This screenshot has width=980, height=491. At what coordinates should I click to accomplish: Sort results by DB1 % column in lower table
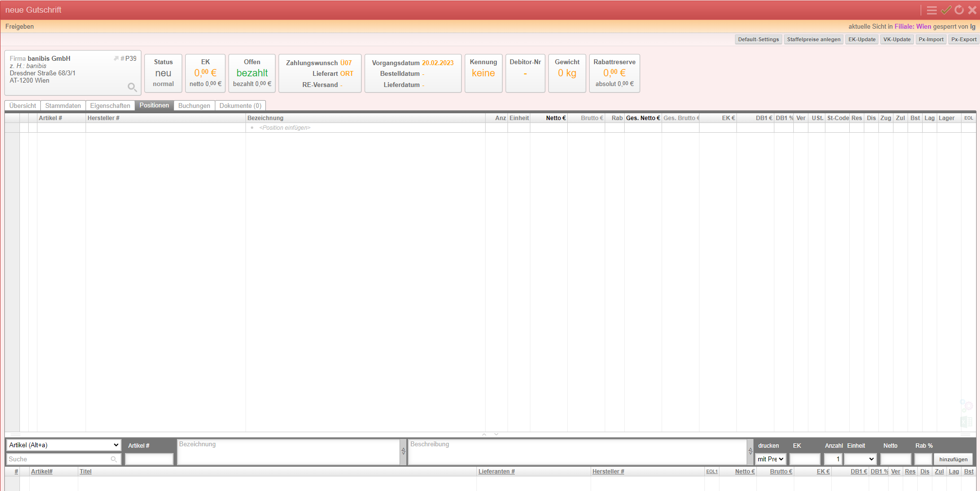click(879, 472)
